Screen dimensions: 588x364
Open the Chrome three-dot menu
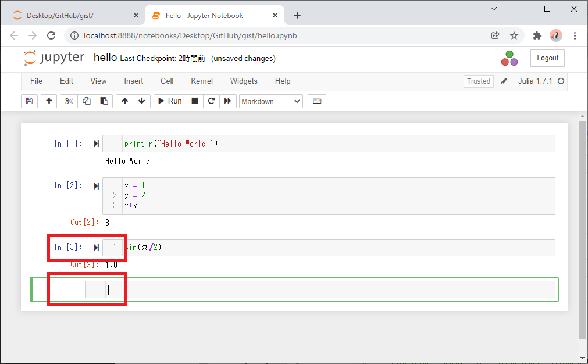point(575,35)
